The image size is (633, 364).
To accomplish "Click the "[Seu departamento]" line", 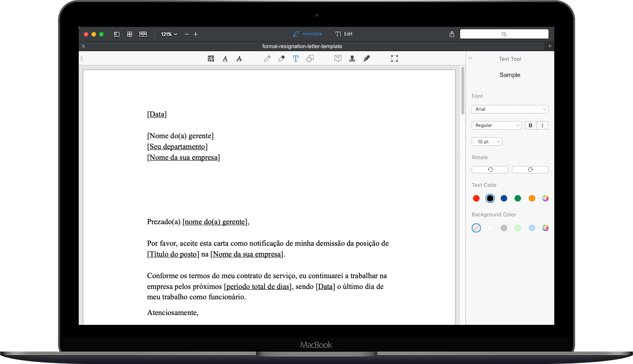I will click(x=177, y=147).
